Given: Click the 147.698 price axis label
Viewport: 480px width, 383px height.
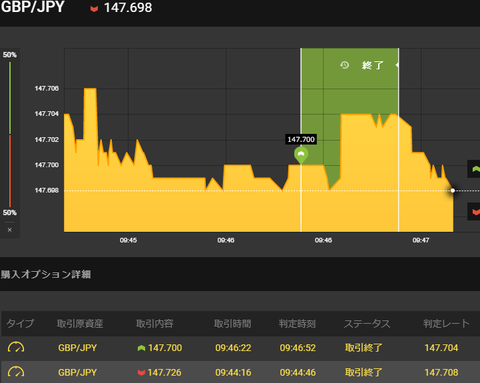Looking at the screenshot, I should click(47, 190).
